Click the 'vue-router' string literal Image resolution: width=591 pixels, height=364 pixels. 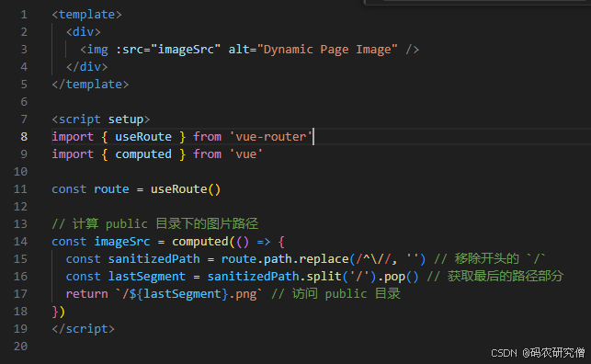[x=270, y=137]
